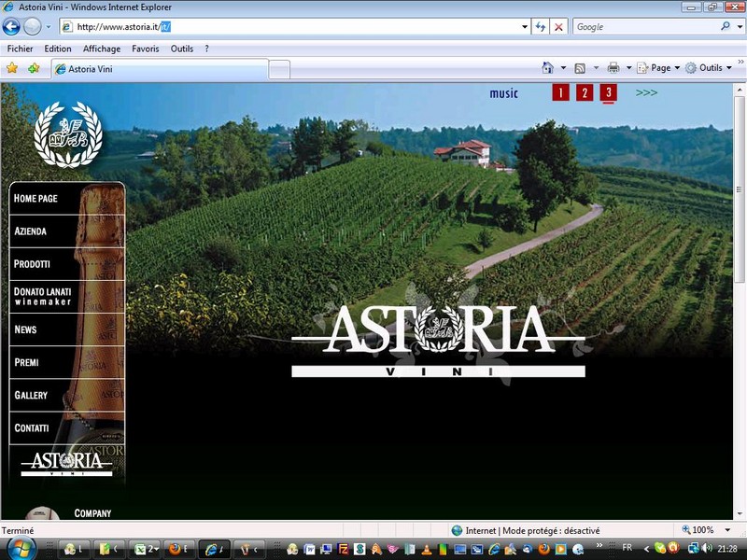Switch to the Firefox taskbar button
Viewport: 747px width, 560px height.
point(178,549)
